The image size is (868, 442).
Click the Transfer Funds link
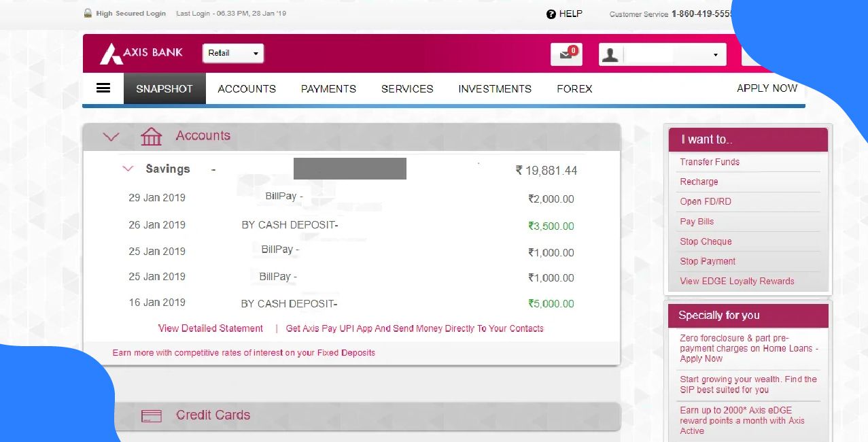[709, 162]
